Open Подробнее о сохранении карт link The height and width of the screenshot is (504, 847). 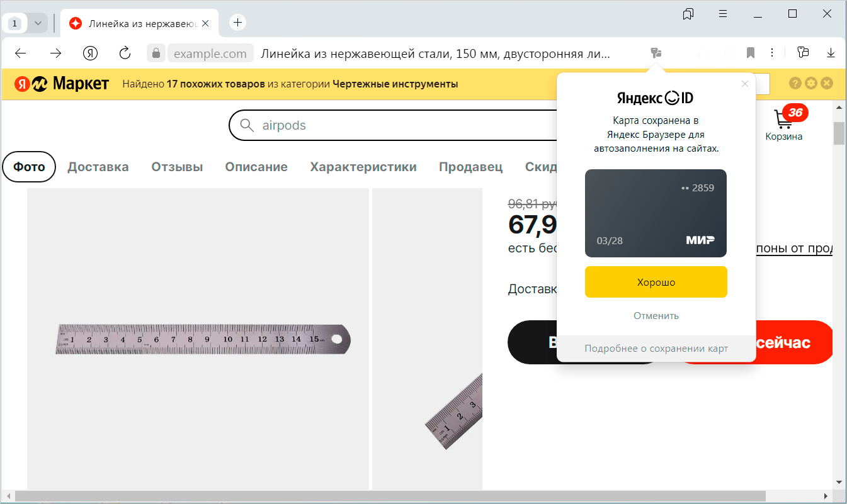656,349
